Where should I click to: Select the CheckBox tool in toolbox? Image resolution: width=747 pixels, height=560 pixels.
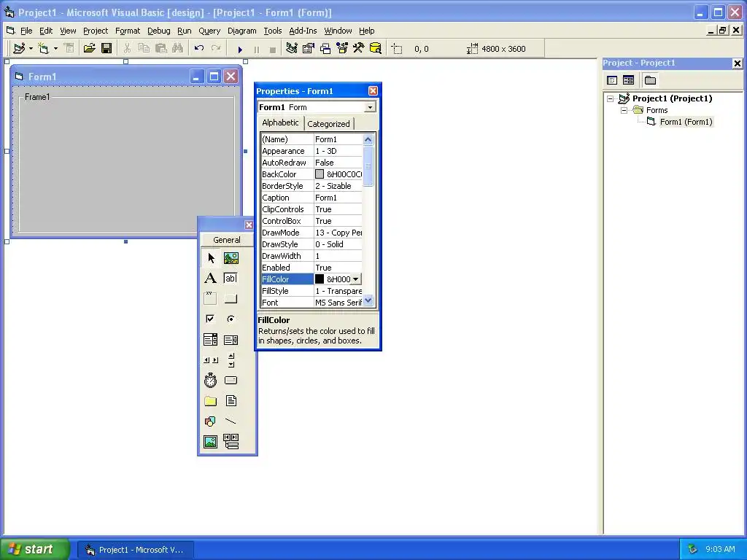pos(211,319)
